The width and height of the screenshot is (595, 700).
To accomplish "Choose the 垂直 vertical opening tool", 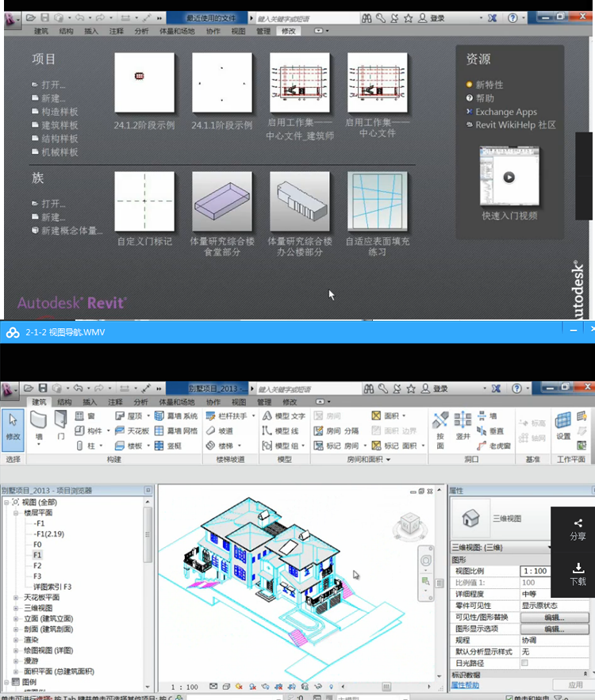I will tap(490, 430).
